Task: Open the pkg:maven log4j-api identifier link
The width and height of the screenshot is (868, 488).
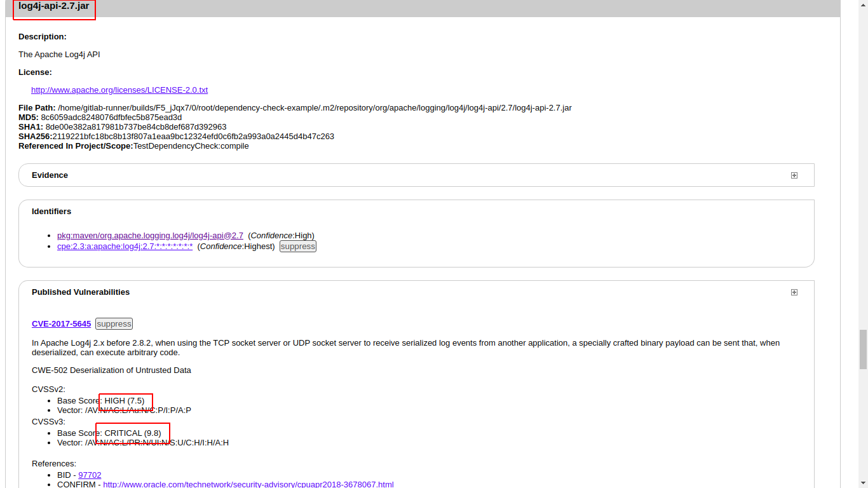Action: click(x=150, y=235)
